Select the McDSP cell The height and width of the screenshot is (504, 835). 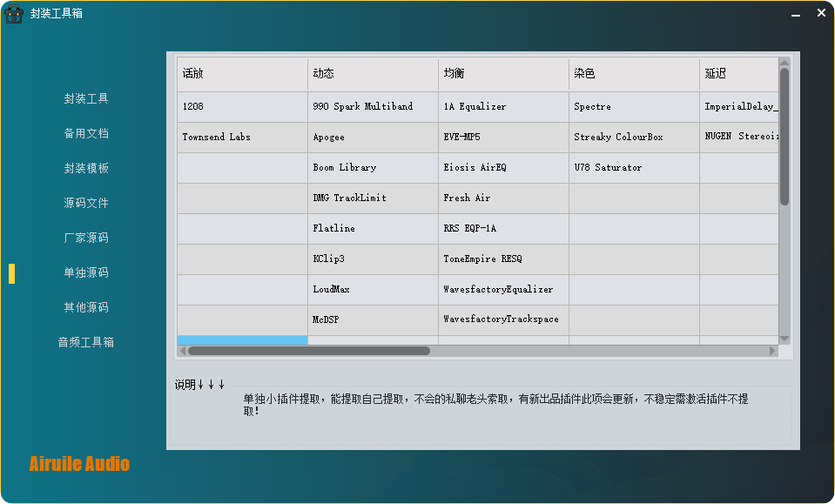tap(373, 319)
